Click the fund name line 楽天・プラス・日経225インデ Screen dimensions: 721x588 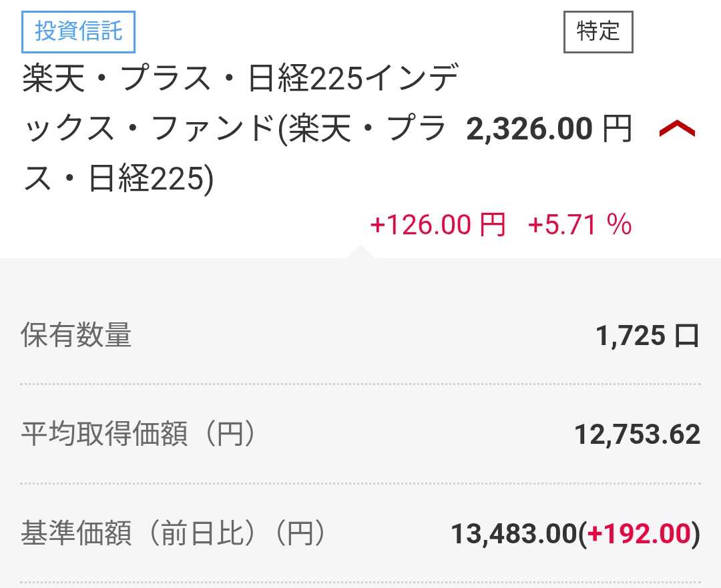click(x=240, y=81)
